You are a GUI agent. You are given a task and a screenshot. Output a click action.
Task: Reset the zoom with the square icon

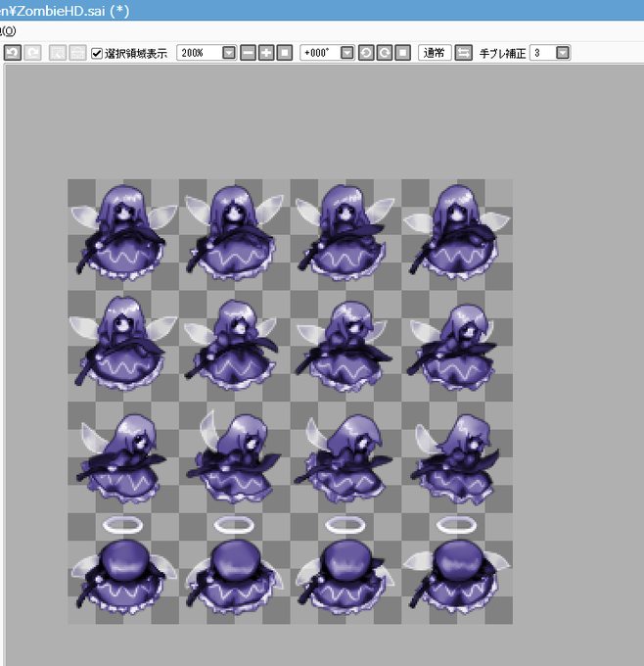click(285, 53)
